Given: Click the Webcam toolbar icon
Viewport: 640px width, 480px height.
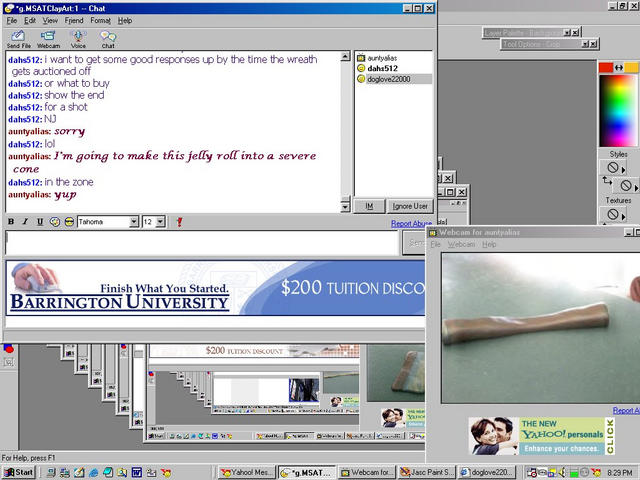Looking at the screenshot, I should pos(48,40).
